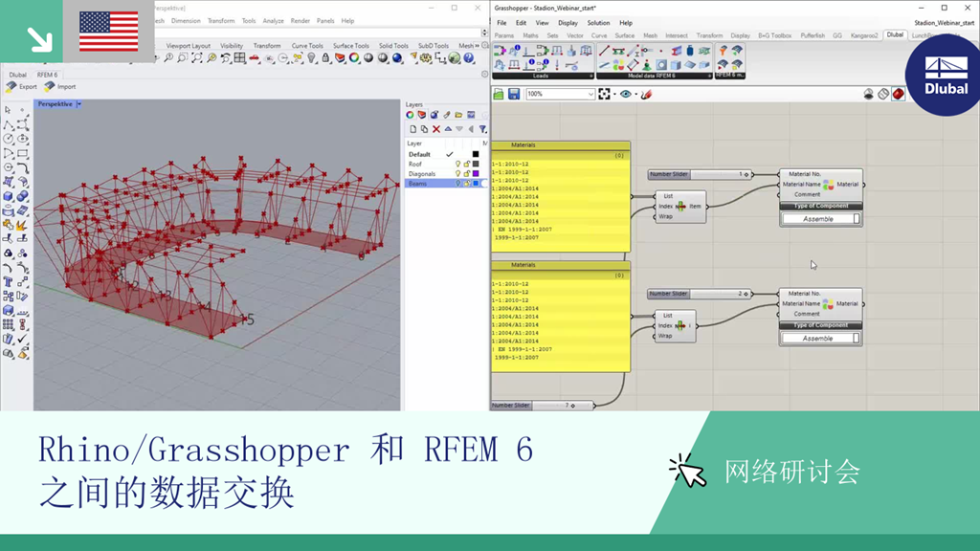This screenshot has width=980, height=551.
Task: Open the Loads component group in Grasshopper
Action: tap(541, 76)
